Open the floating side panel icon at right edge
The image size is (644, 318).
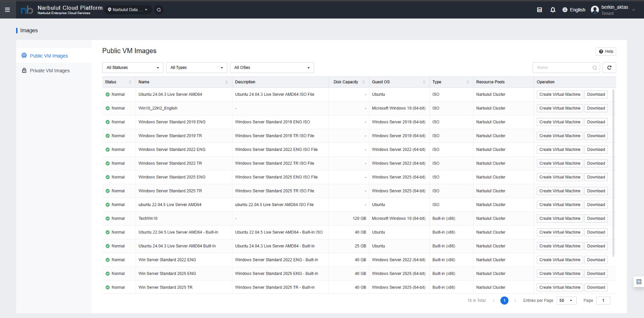click(x=639, y=282)
